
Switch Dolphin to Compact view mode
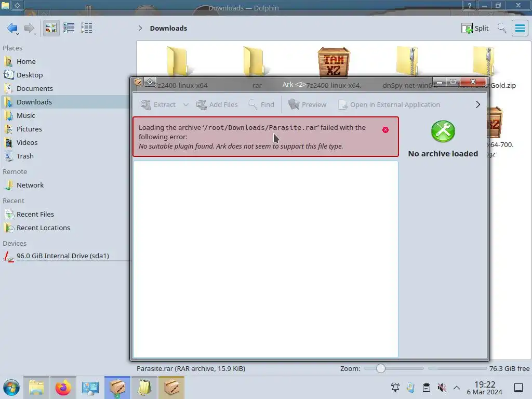[x=69, y=28]
